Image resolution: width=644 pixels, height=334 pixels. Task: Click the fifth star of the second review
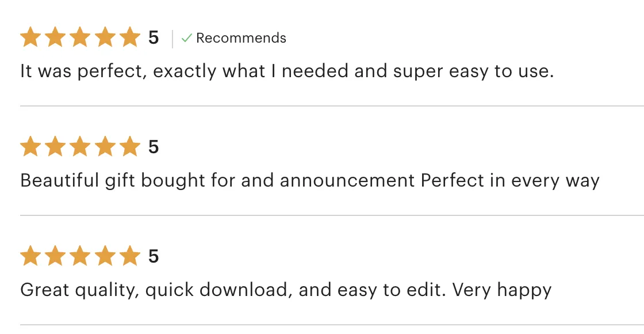130,146
